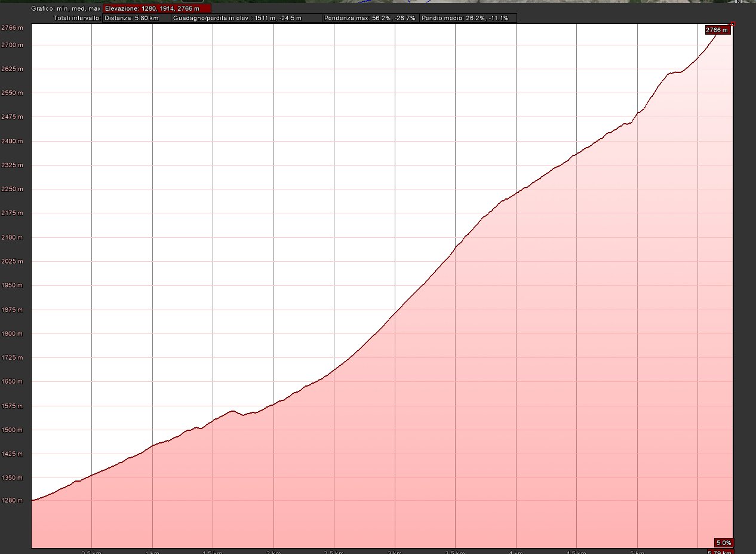This screenshot has width=756, height=554.
Task: Click the 'Grafico: min, med, max' label
Action: [66, 9]
